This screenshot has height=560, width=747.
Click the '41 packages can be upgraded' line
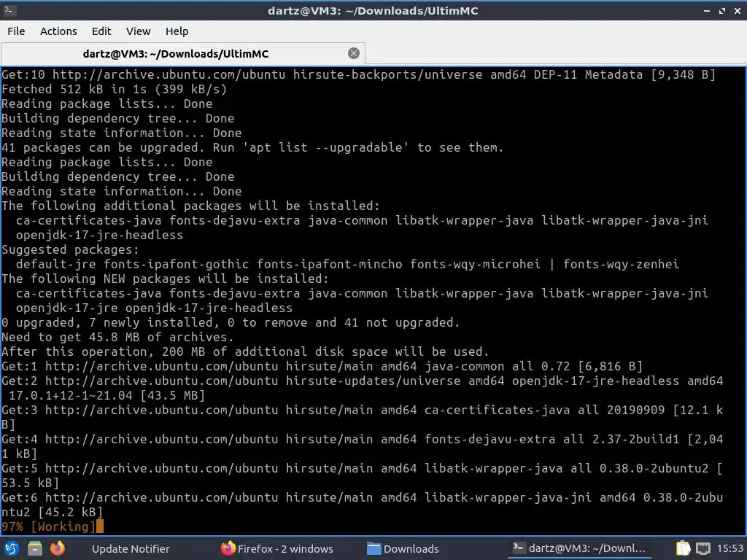point(252,147)
